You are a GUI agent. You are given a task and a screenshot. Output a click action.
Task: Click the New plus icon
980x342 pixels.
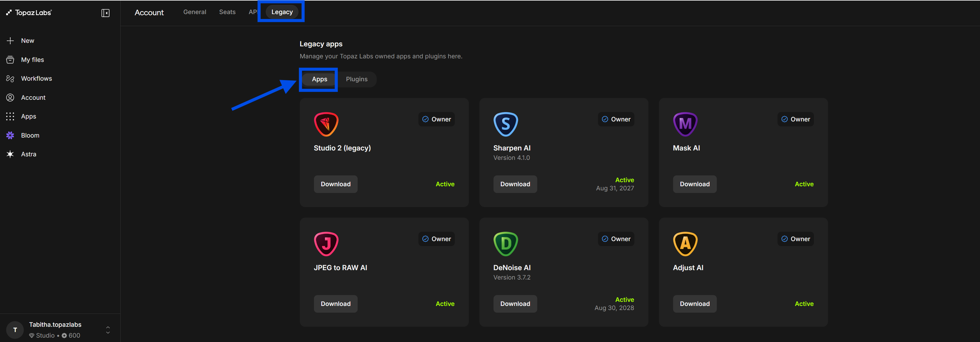10,41
